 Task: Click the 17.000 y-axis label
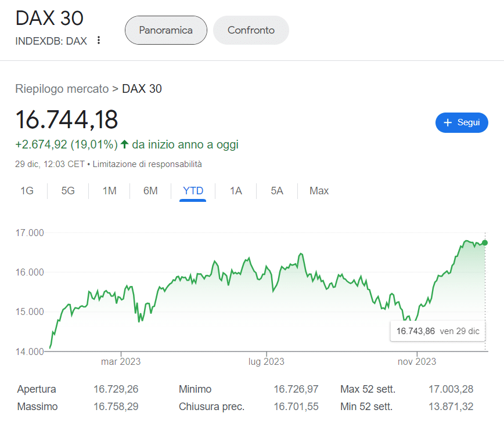[x=30, y=233]
